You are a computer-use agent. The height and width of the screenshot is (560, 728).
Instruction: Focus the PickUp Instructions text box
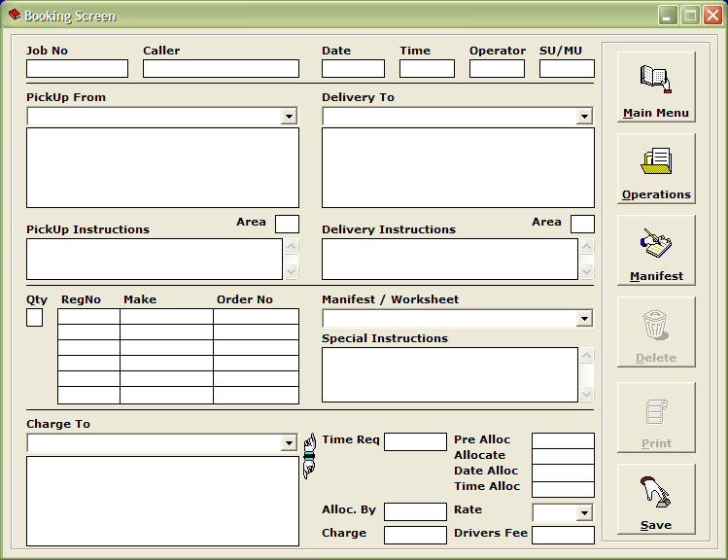tap(155, 260)
